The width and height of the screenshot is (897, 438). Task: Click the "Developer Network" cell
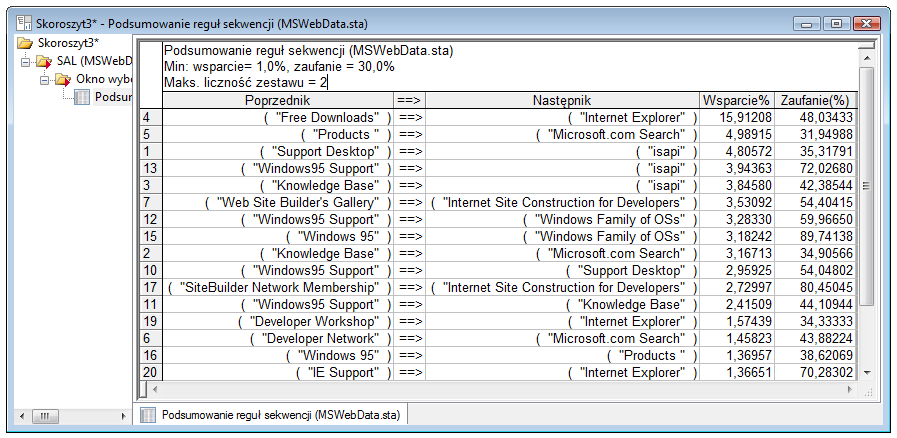[277, 339]
